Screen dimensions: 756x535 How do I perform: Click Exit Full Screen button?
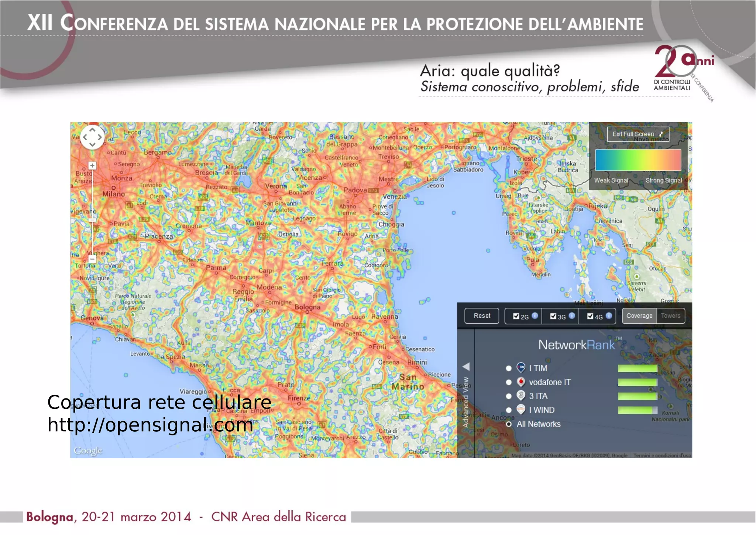(x=638, y=134)
